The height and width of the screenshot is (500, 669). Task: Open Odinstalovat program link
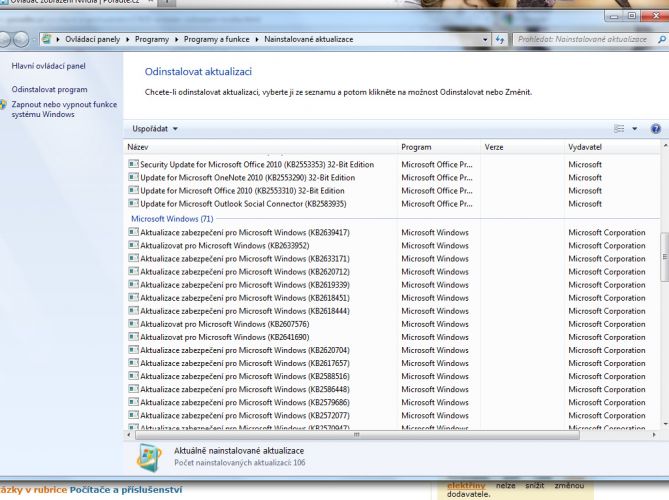coord(49,90)
